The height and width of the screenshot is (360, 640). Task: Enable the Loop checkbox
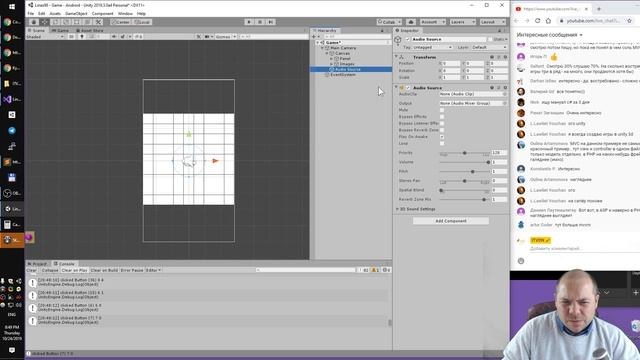[442, 144]
